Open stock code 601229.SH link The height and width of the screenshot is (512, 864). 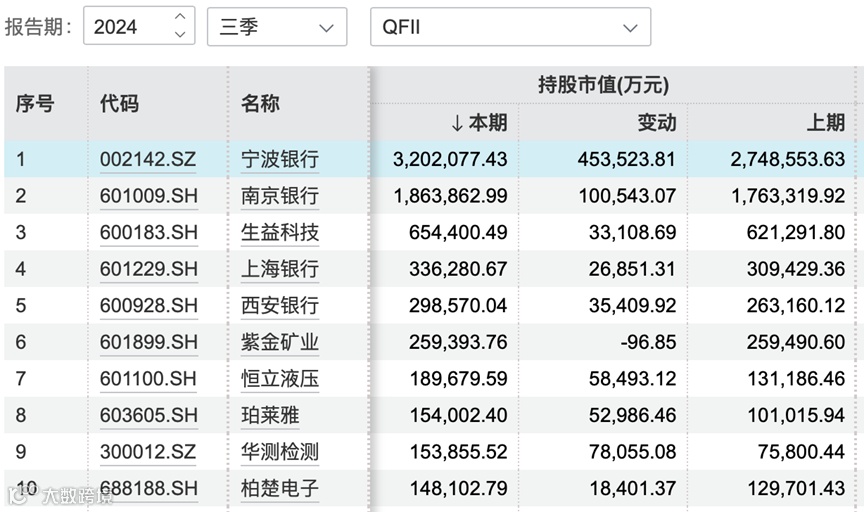(149, 268)
